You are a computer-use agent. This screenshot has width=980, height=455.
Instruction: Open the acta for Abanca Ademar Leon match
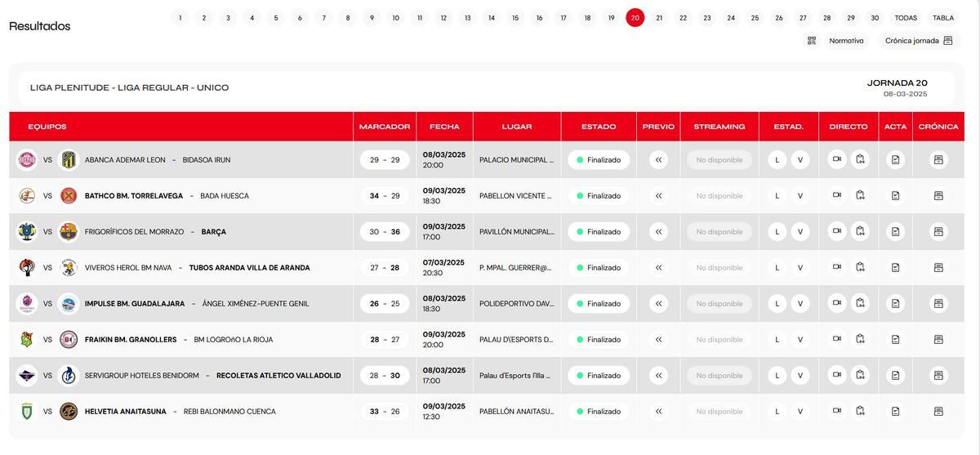896,160
